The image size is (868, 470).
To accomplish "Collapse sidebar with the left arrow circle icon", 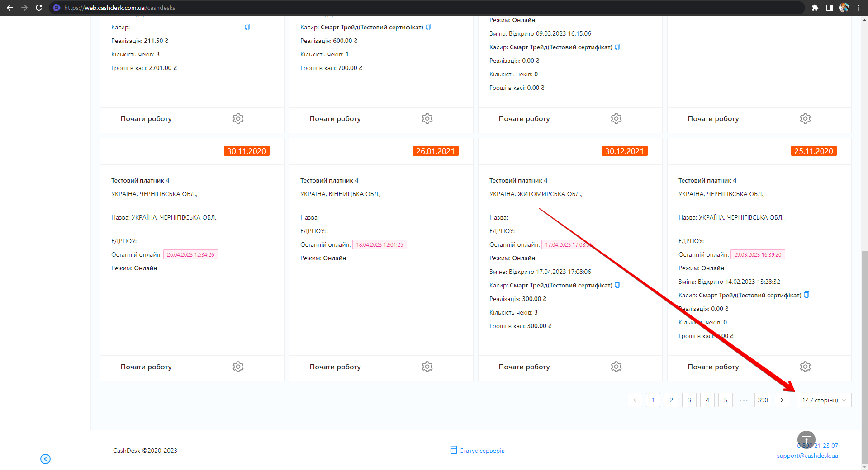I will point(45,459).
